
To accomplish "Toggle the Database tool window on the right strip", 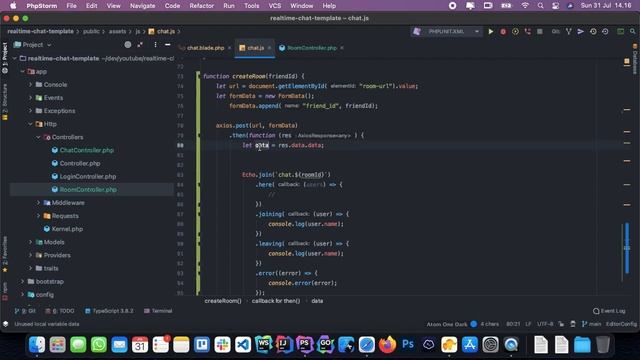I will (635, 58).
